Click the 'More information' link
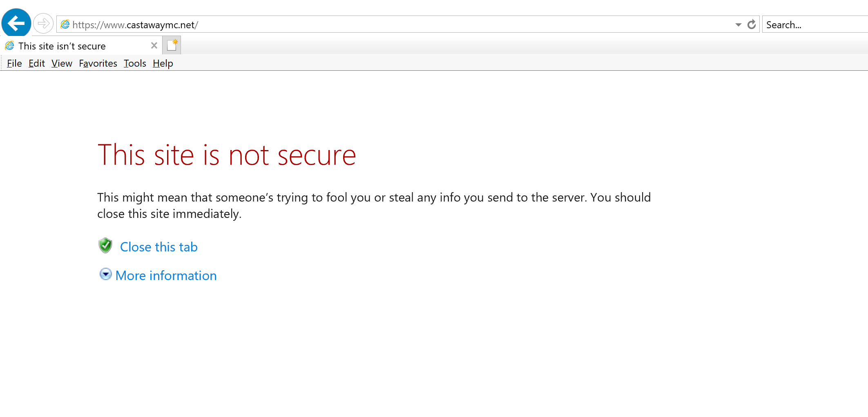Image resolution: width=868 pixels, height=417 pixels. (x=166, y=276)
